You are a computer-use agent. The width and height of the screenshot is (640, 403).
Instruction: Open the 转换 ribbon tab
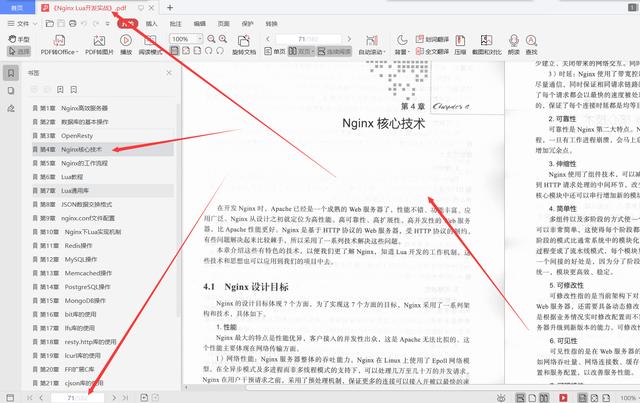pyautogui.click(x=271, y=24)
